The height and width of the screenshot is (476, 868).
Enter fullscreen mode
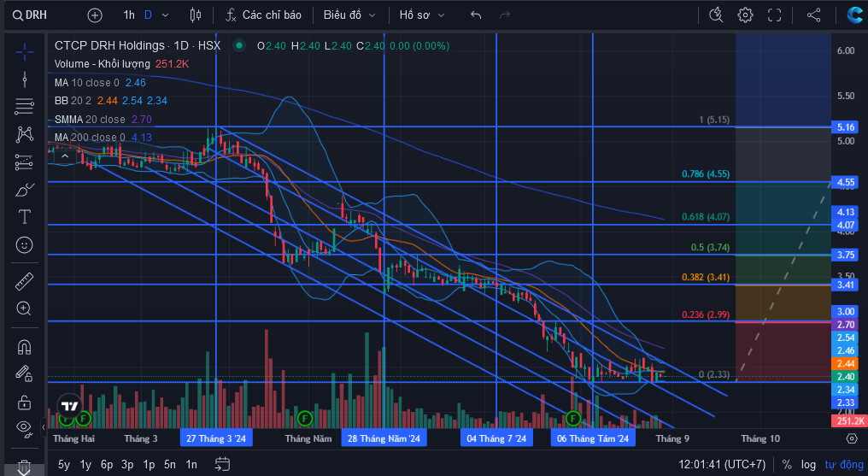pos(774,15)
